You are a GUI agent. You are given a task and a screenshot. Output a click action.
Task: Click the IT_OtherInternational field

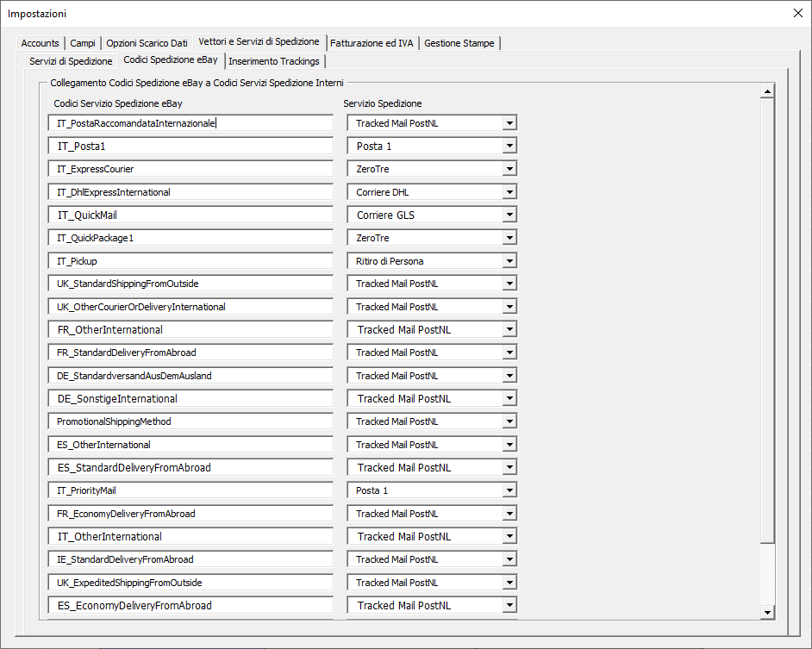(x=191, y=536)
